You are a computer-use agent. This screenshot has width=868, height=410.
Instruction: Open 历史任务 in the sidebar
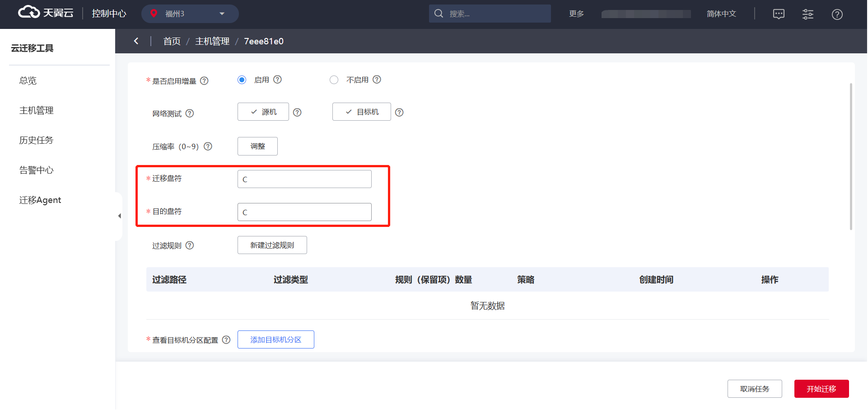click(36, 140)
